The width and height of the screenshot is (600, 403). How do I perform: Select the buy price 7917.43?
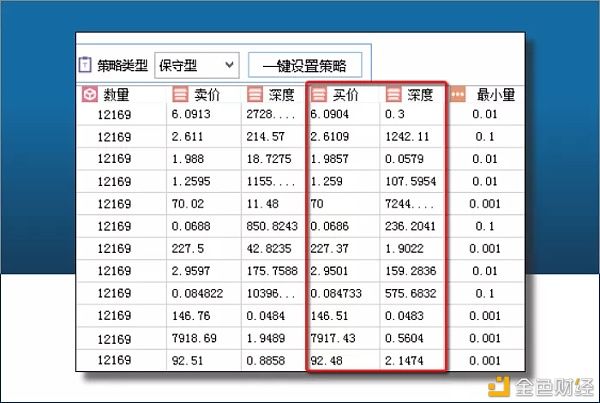pyautogui.click(x=333, y=338)
